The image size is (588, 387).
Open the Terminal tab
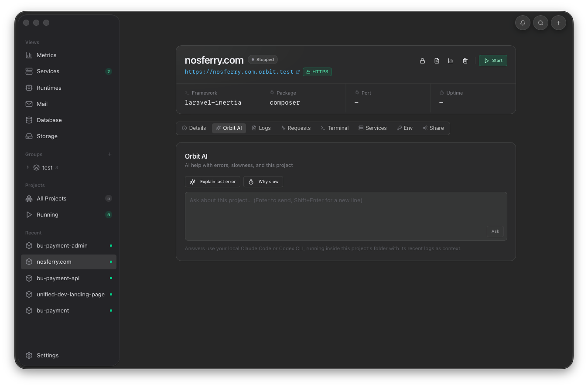[x=335, y=128]
